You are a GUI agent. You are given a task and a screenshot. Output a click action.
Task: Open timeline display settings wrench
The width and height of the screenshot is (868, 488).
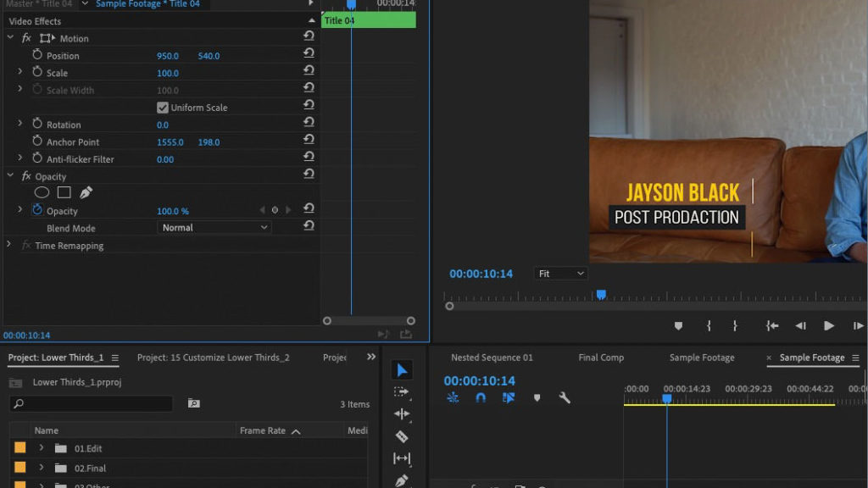click(x=565, y=398)
